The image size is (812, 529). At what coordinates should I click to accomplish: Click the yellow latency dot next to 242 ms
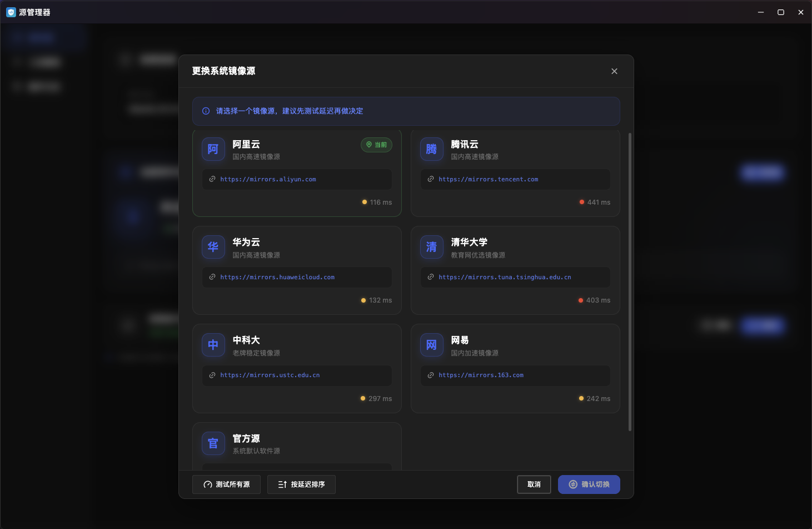(581, 398)
